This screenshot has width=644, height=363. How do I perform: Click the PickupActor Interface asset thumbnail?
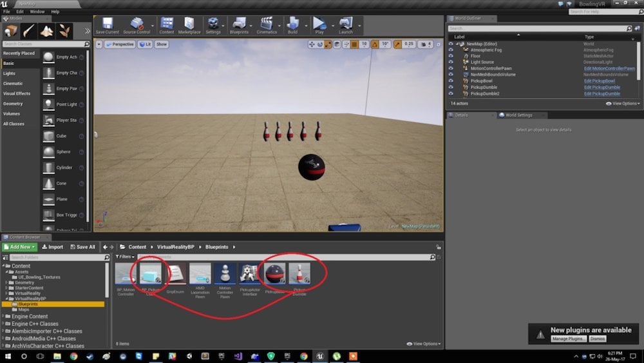[x=249, y=274]
